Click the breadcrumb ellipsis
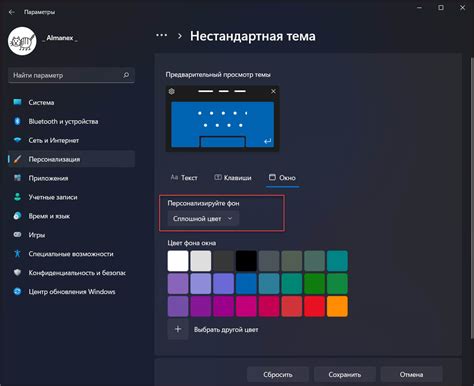 (162, 35)
